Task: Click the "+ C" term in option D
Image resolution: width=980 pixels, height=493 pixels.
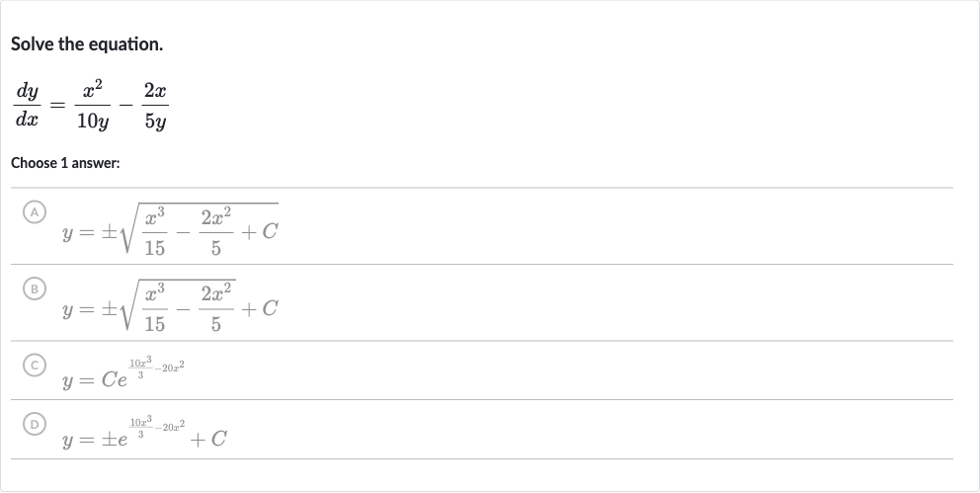Action: point(208,440)
